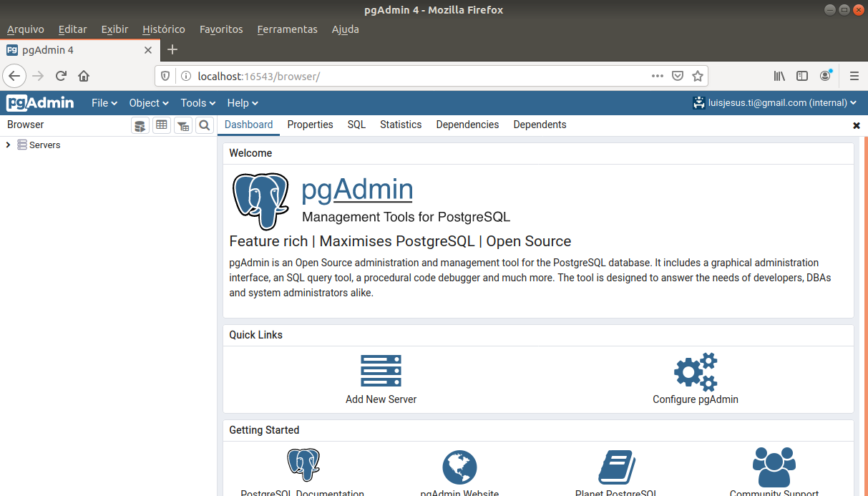Click the Planet PostgreSQL book icon
Screen dimensions: 868x496
coord(617,467)
